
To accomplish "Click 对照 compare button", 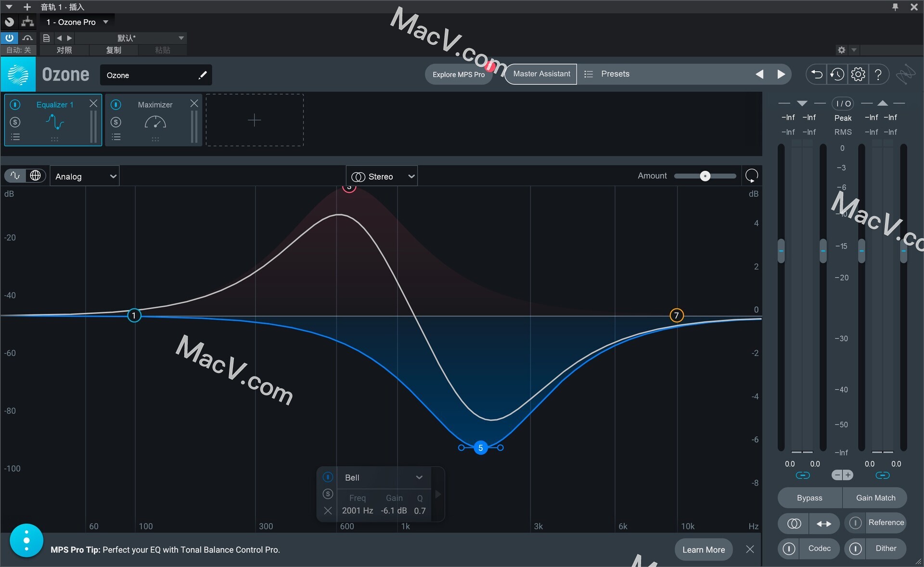I will 64,50.
